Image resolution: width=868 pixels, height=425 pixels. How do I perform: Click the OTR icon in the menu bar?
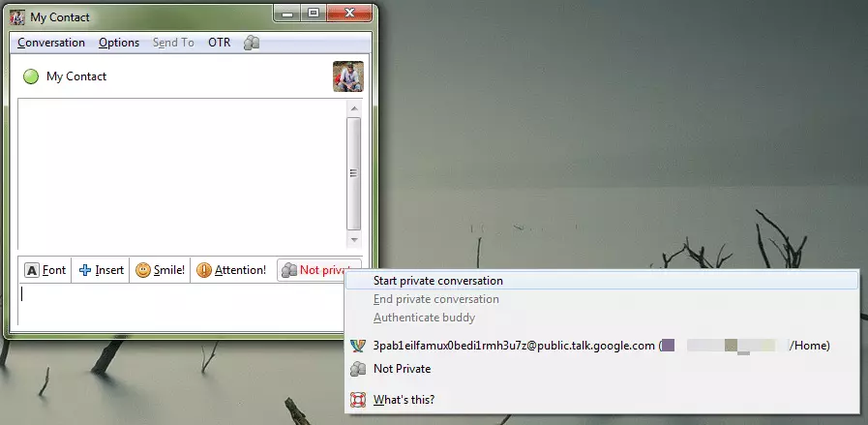252,43
